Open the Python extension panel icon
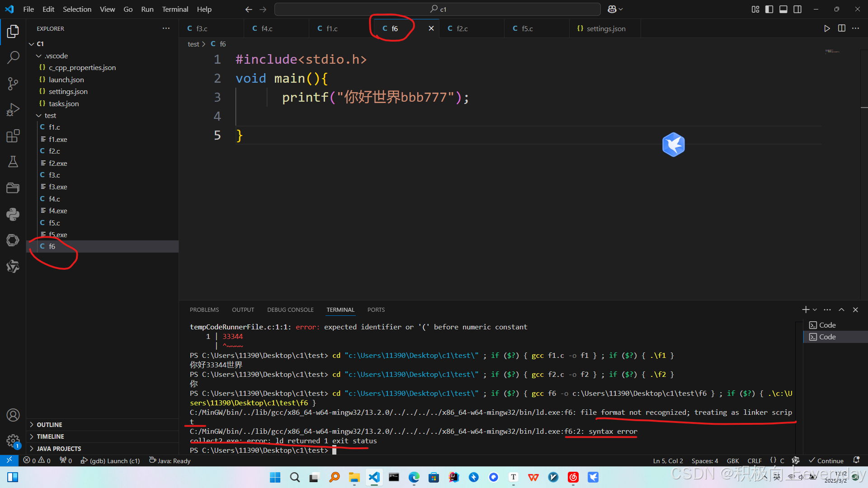868x488 pixels. pyautogui.click(x=13, y=214)
